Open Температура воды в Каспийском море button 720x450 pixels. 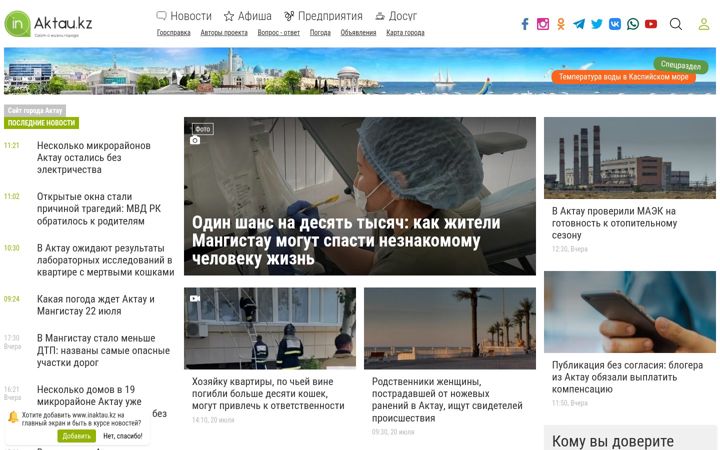pyautogui.click(x=624, y=77)
